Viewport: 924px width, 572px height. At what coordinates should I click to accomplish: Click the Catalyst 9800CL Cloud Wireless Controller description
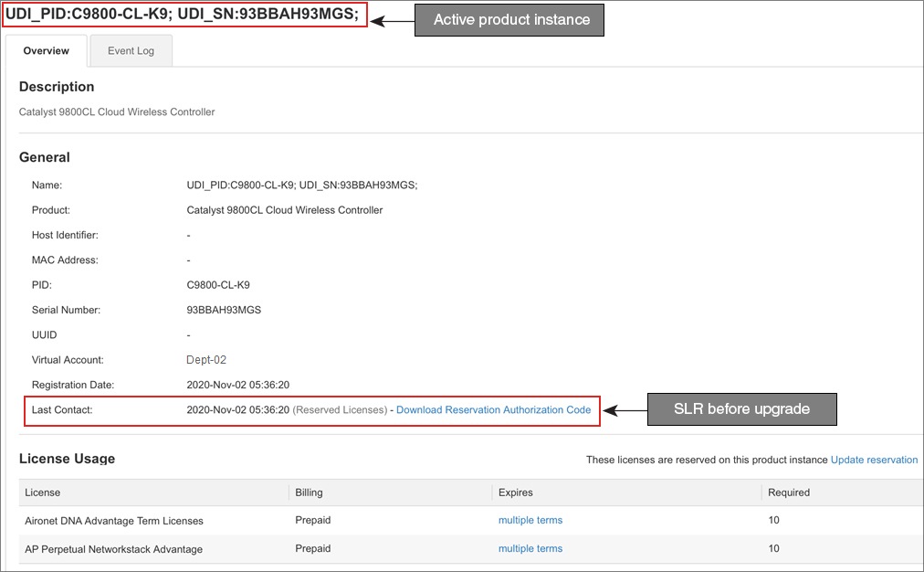[116, 111]
